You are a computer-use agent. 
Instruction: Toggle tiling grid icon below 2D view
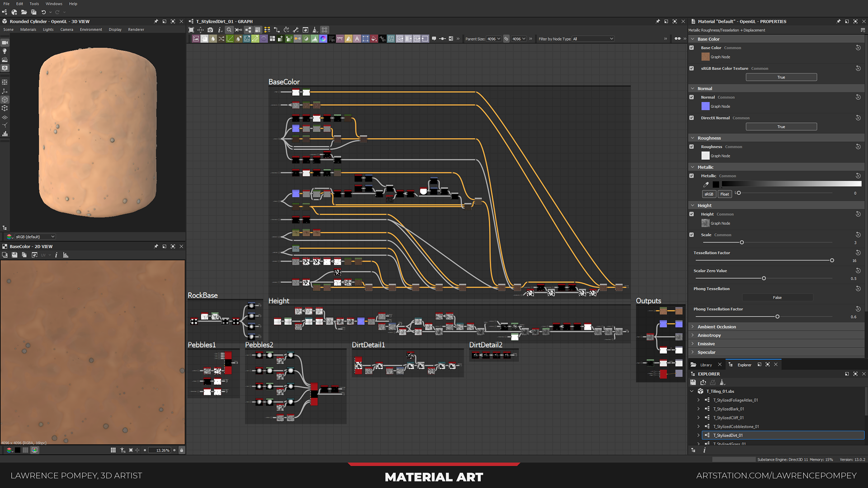tap(113, 450)
